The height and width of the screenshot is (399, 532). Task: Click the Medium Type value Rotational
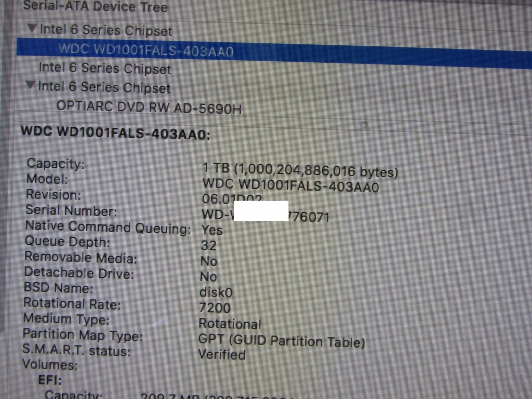click(230, 324)
